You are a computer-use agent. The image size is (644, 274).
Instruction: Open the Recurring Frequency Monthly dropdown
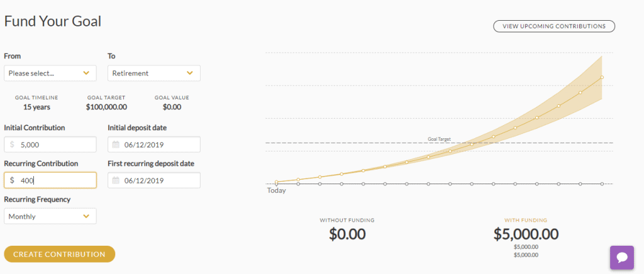pos(50,216)
